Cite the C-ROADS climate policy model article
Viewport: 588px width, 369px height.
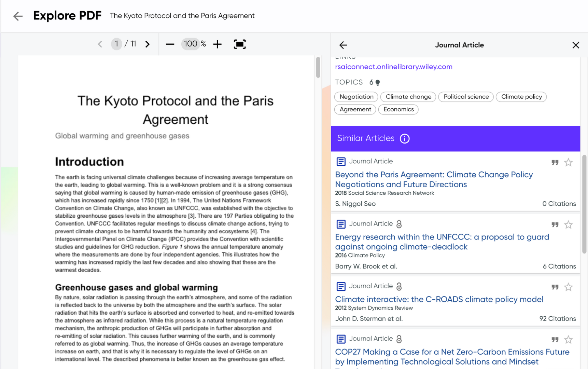[555, 287]
